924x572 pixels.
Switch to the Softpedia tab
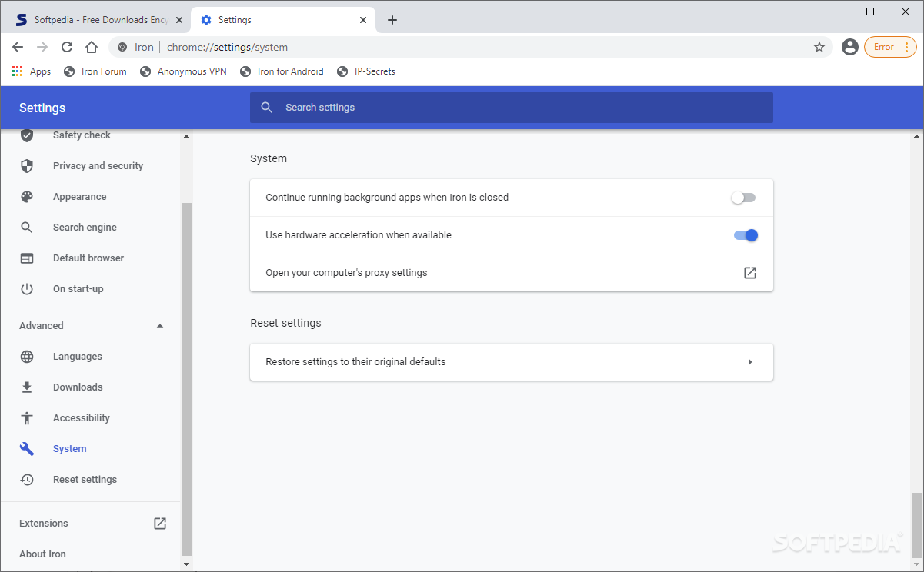pyautogui.click(x=98, y=20)
